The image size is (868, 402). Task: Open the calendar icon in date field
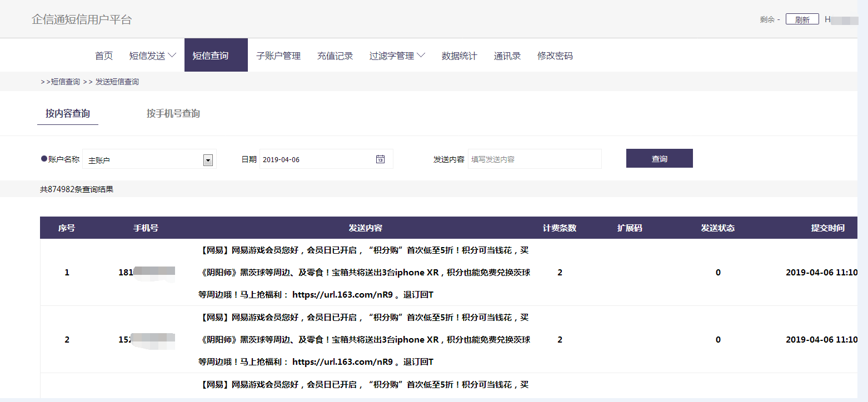click(x=380, y=159)
